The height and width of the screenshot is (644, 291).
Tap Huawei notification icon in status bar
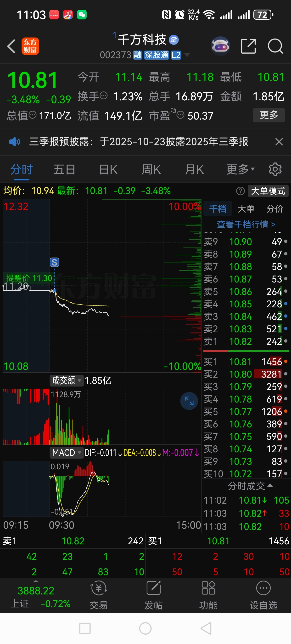(54, 15)
